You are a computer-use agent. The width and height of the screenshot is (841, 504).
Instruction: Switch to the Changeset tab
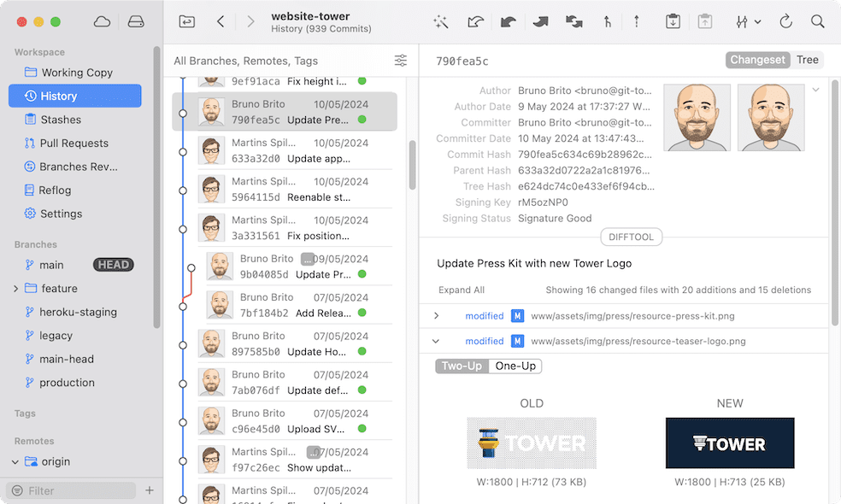point(757,60)
